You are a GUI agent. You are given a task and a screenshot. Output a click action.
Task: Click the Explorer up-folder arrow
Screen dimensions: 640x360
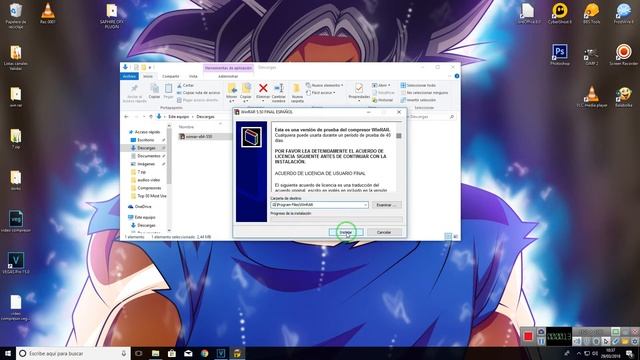pos(151,117)
